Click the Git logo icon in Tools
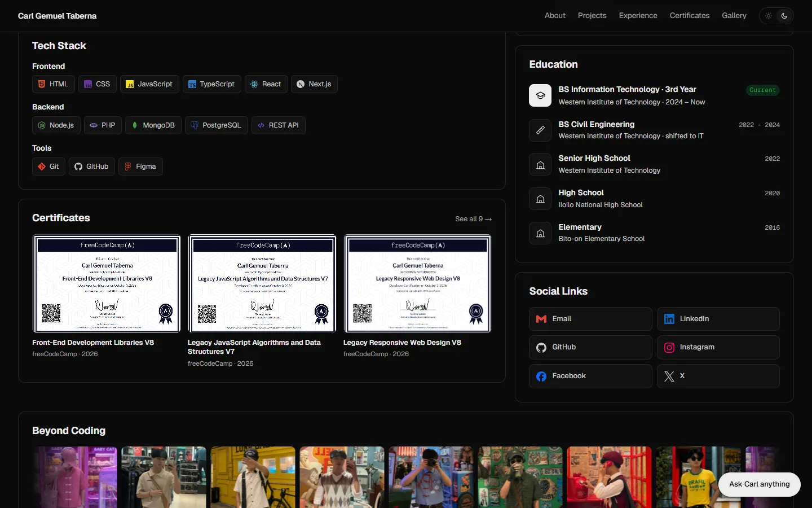This screenshot has width=812, height=508. [42, 167]
